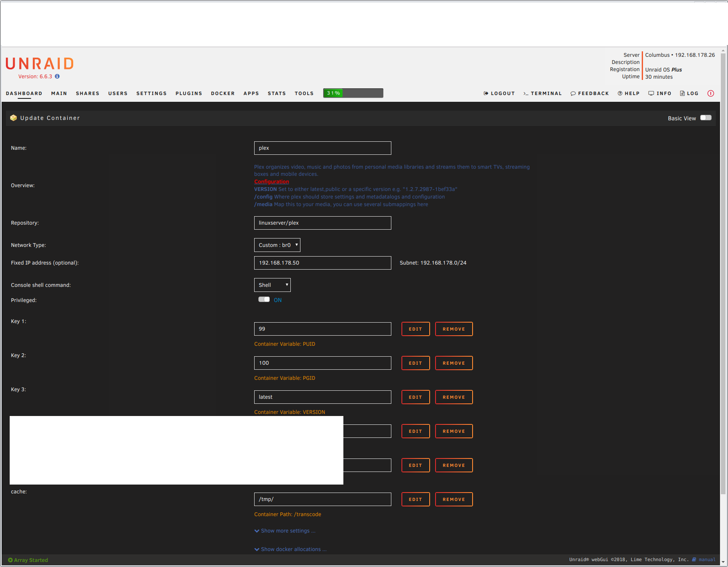Click the Container Variable: PUID label
Image resolution: width=728 pixels, height=567 pixels.
[284, 344]
